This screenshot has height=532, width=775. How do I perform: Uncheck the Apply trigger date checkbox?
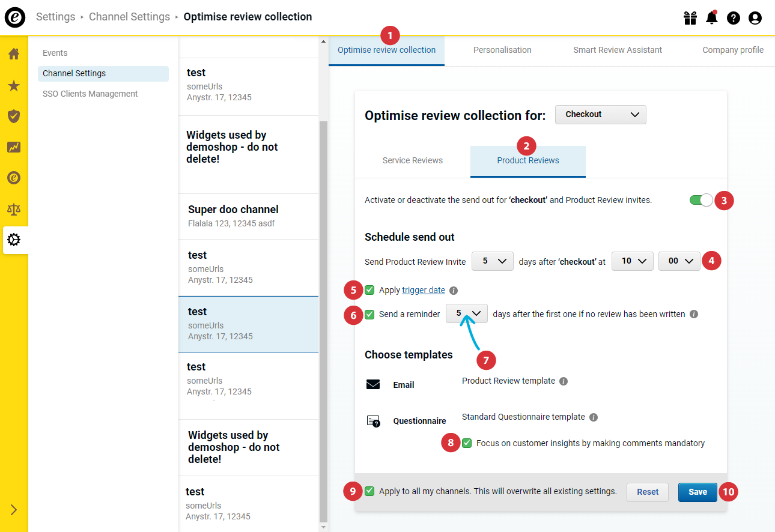point(369,290)
